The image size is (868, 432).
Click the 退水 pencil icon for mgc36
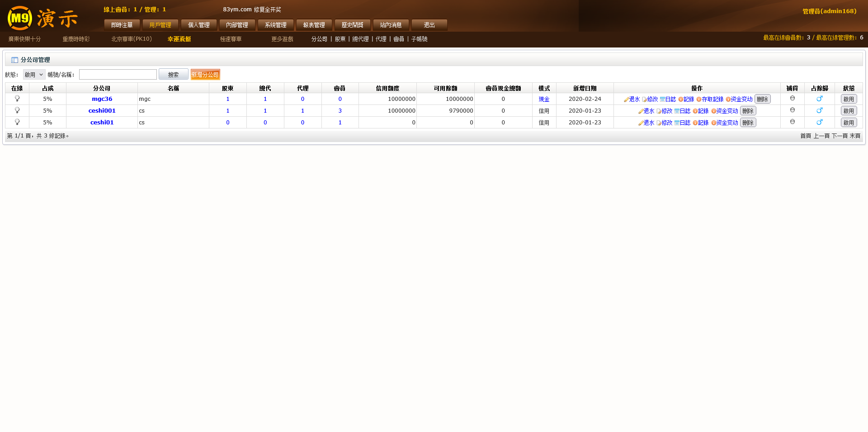(x=627, y=100)
